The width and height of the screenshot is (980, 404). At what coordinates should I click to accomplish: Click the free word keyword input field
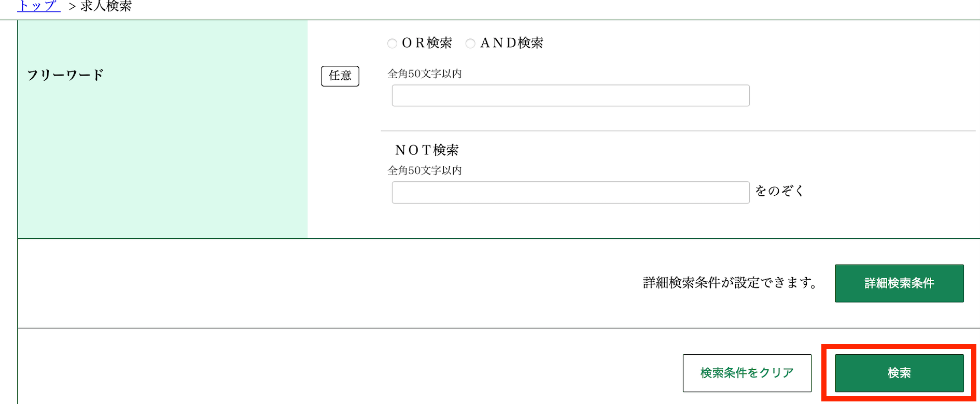click(570, 96)
